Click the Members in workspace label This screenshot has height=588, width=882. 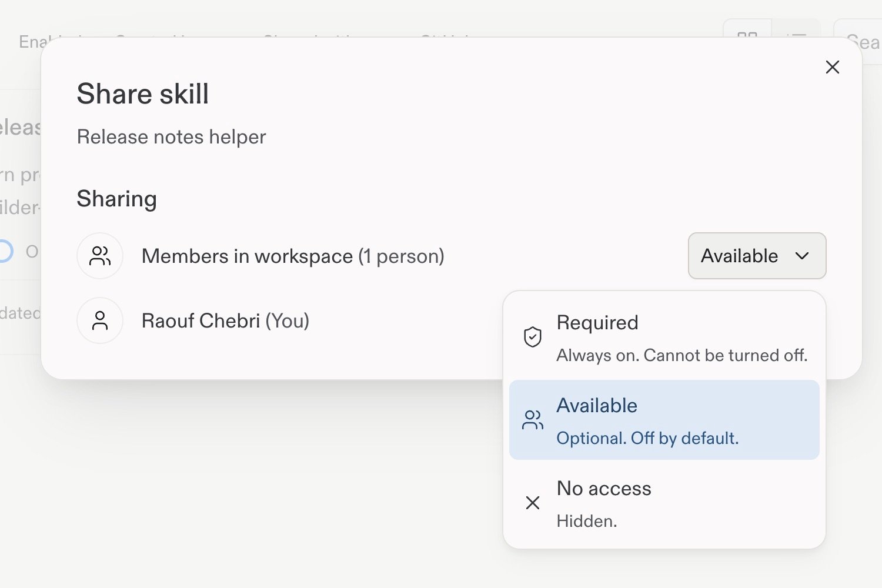click(x=293, y=256)
